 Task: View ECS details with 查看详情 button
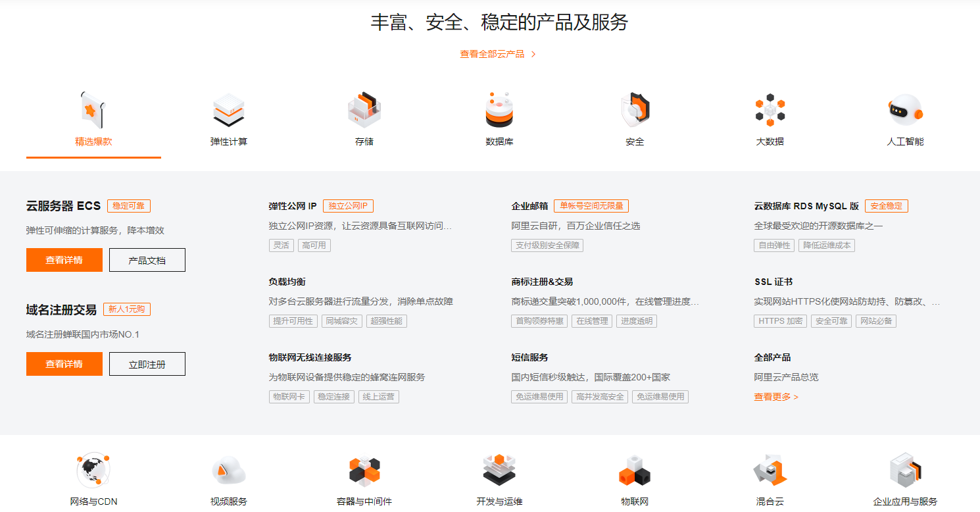point(64,260)
